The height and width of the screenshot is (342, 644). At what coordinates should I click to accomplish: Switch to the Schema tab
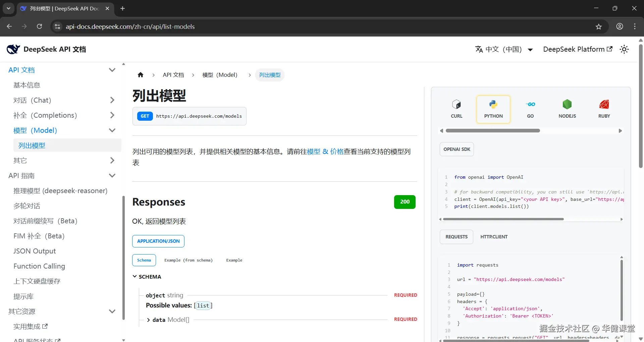pyautogui.click(x=144, y=260)
